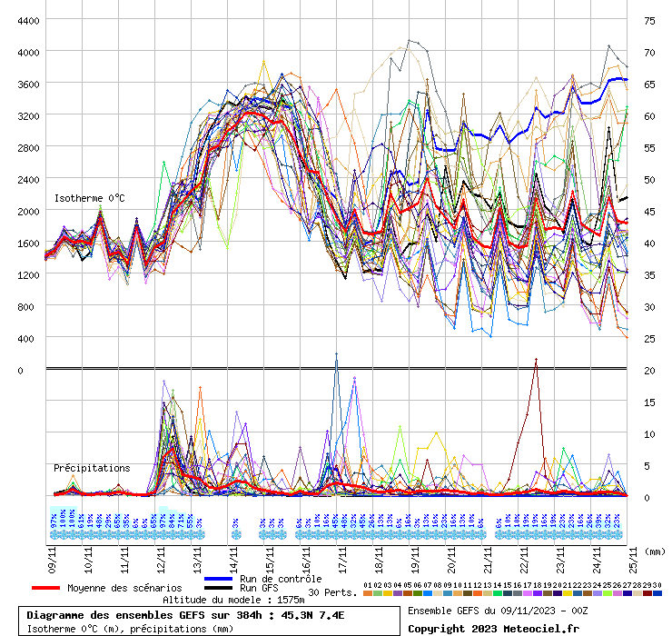Click the dark red precipitation peak near 22/11

pos(536,360)
